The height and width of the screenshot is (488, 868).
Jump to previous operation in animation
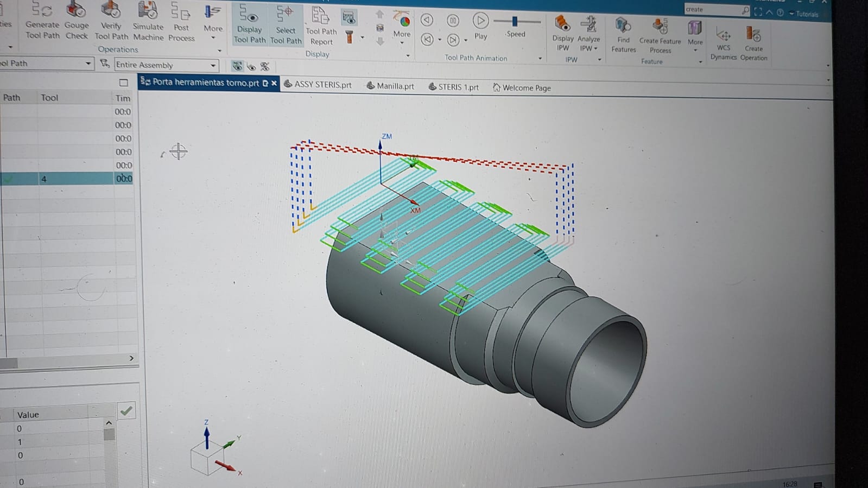point(427,39)
